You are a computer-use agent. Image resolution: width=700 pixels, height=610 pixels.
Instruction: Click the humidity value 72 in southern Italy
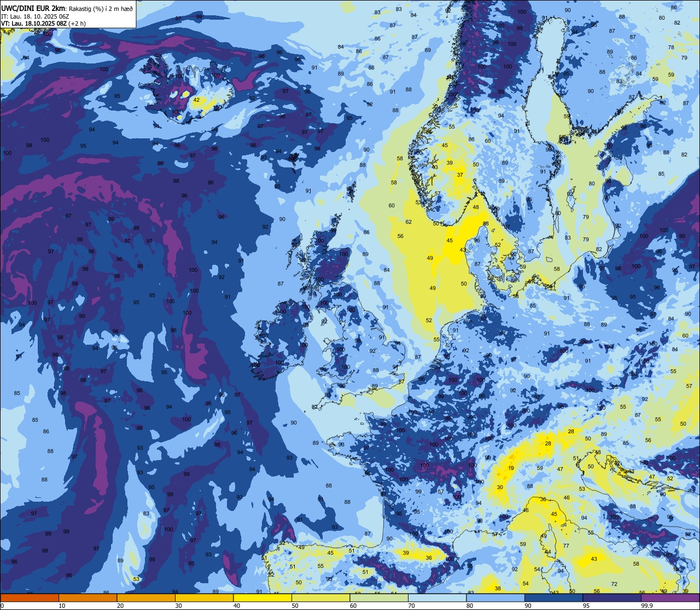coord(614,584)
